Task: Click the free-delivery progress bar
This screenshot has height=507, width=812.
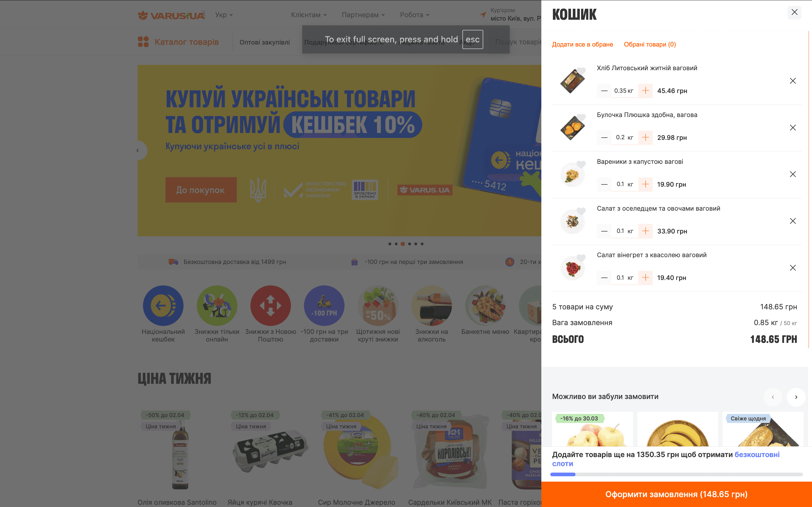Action: click(x=677, y=475)
